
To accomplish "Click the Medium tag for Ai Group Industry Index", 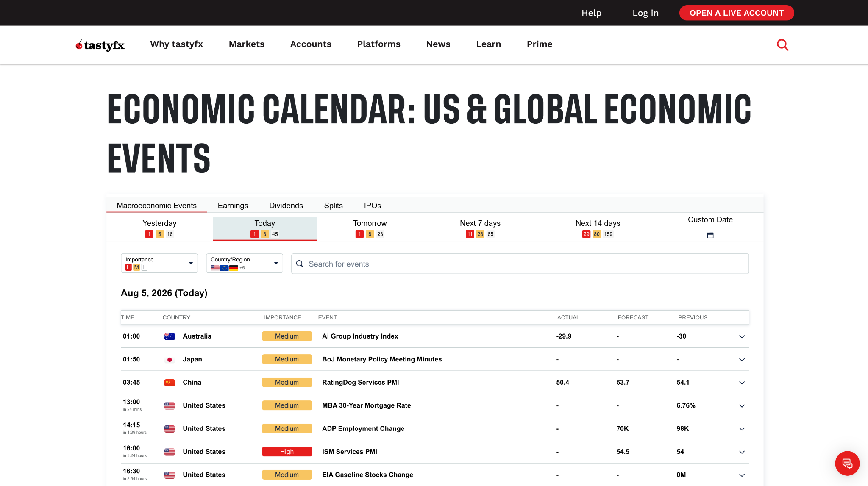I will click(287, 336).
